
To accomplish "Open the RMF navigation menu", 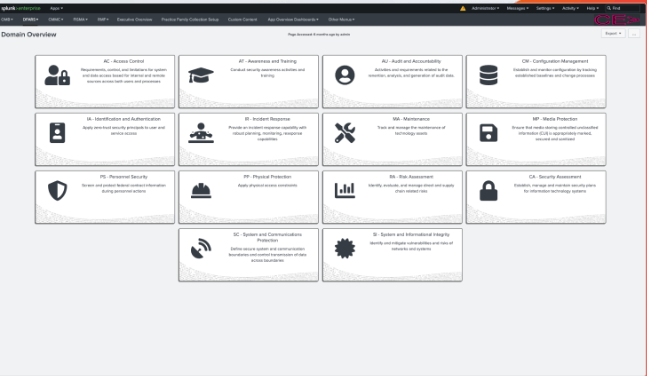I will pyautogui.click(x=103, y=19).
